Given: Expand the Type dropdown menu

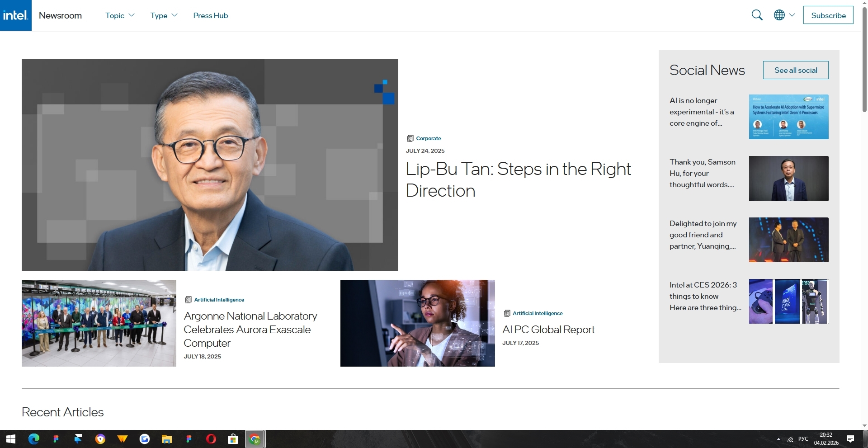Looking at the screenshot, I should (x=164, y=15).
